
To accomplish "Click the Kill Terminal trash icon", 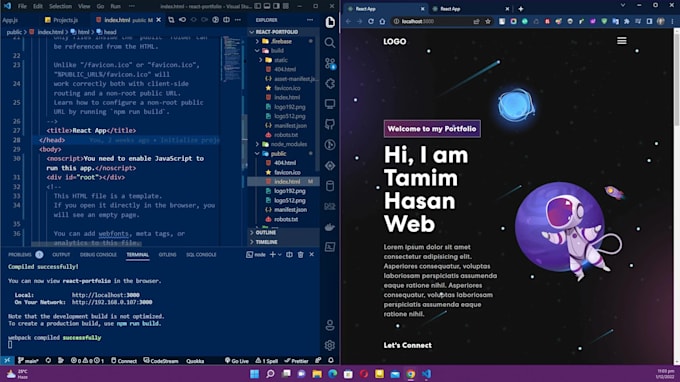I will tap(301, 255).
